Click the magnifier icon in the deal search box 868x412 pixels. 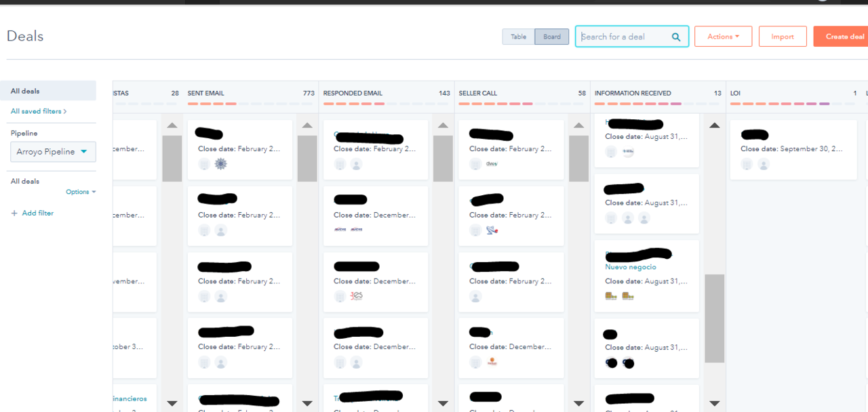676,37
